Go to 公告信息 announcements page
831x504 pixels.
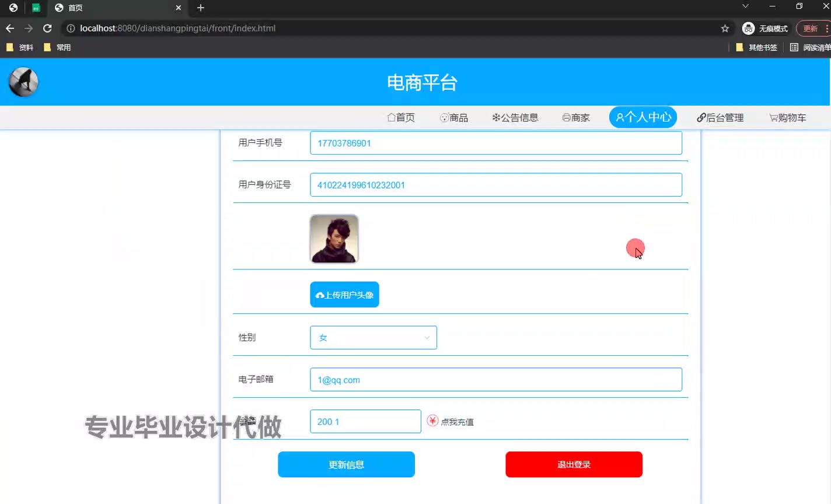pyautogui.click(x=515, y=118)
